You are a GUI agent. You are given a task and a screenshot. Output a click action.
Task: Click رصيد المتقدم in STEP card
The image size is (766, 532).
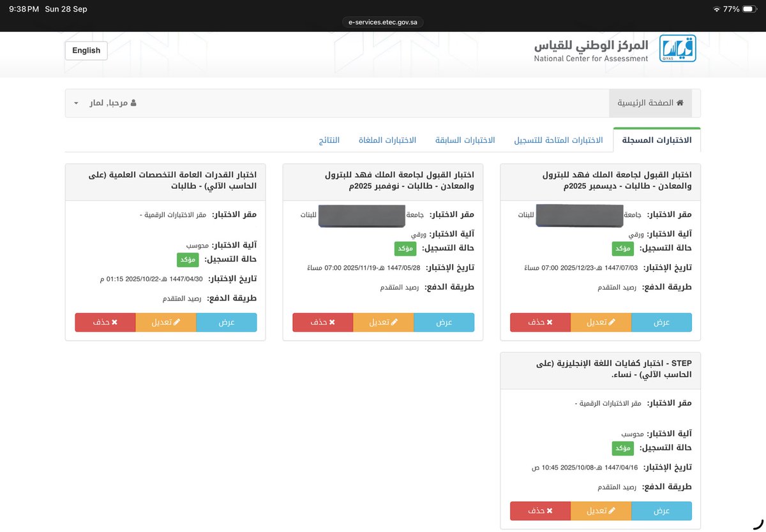point(615,487)
